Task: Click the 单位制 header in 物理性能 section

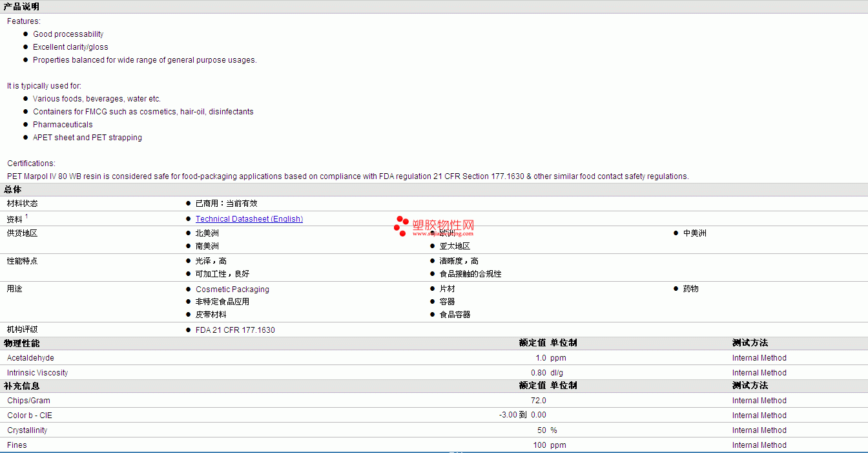Action: 564,343
